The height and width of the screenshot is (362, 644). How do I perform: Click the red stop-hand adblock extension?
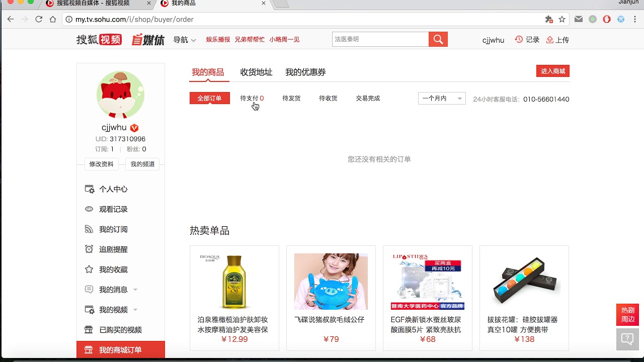pos(607,19)
